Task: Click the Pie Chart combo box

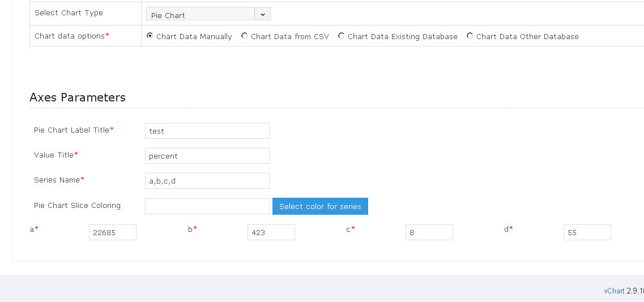Action: coord(201,15)
